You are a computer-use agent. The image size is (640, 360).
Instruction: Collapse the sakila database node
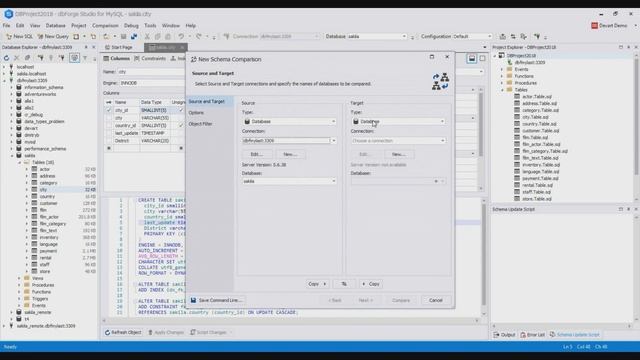click(12, 156)
